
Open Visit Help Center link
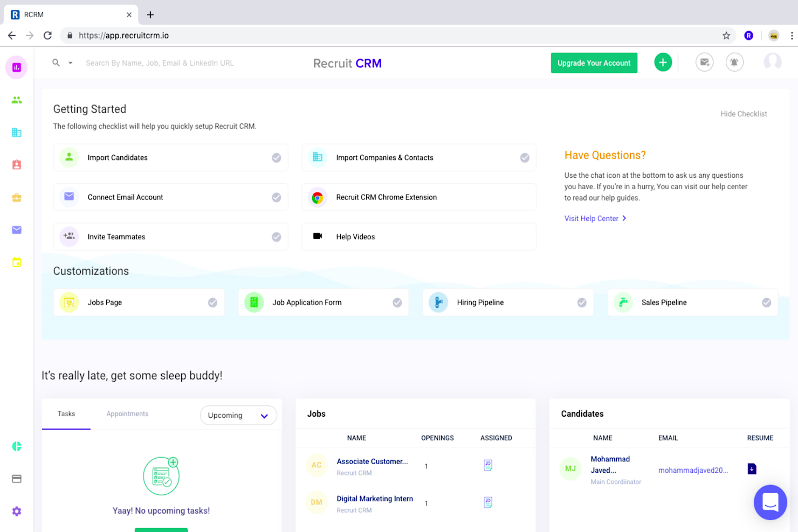click(x=595, y=218)
